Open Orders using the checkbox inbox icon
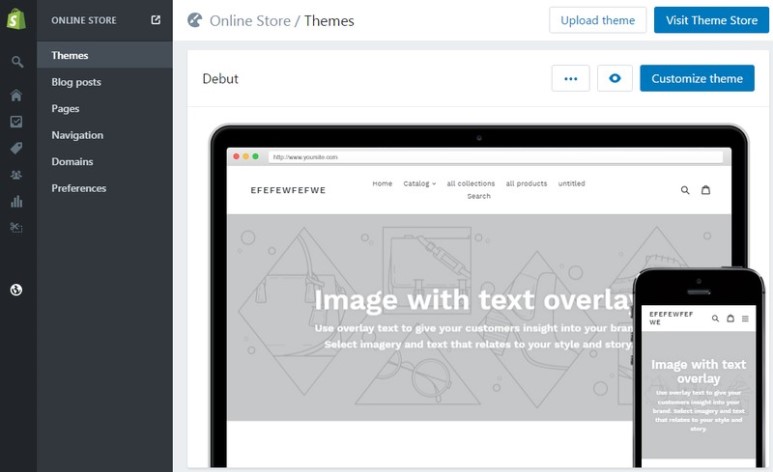 click(x=17, y=122)
